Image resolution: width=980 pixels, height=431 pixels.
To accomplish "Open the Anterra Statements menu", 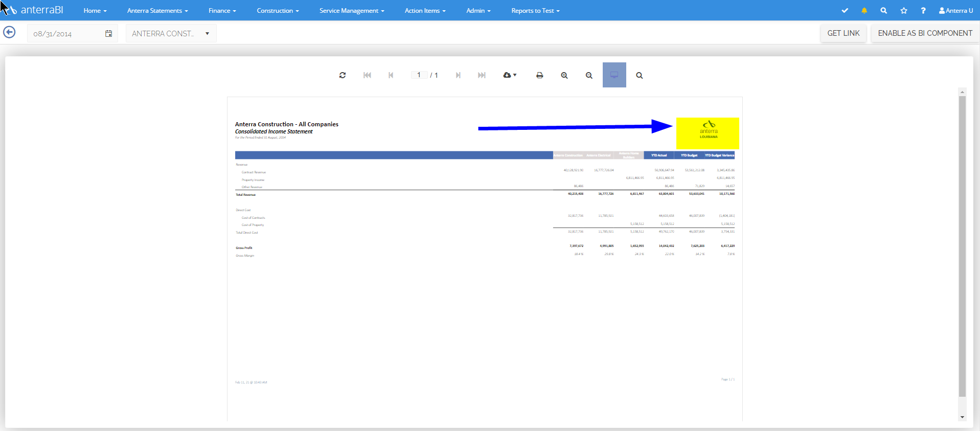I will [x=157, y=10].
